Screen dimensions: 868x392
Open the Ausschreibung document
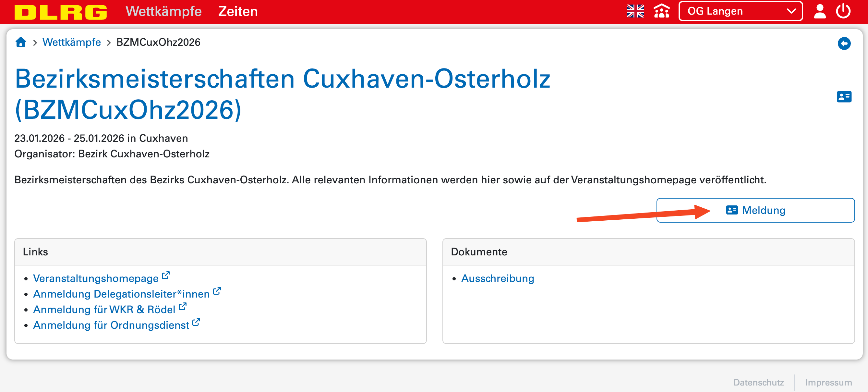point(497,278)
